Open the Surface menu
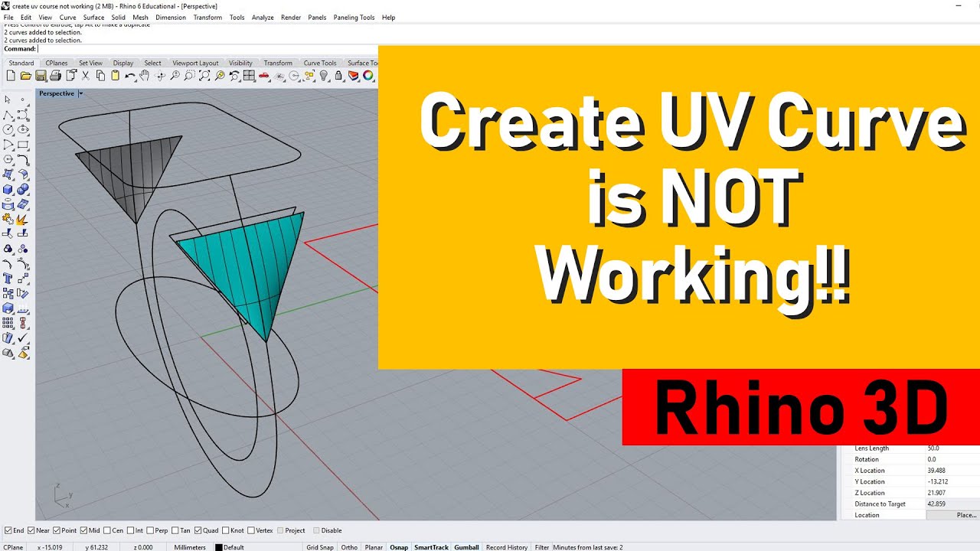 pos(93,18)
